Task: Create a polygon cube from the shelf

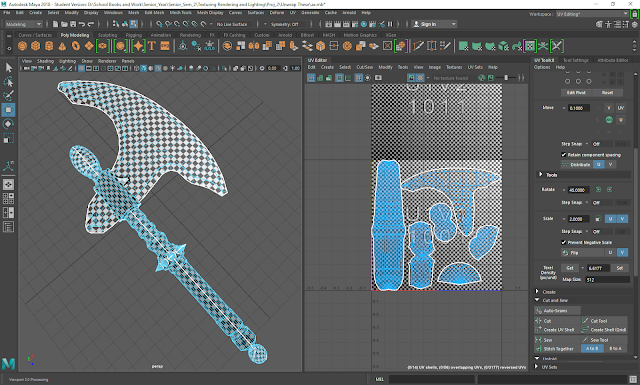Action: coord(36,46)
